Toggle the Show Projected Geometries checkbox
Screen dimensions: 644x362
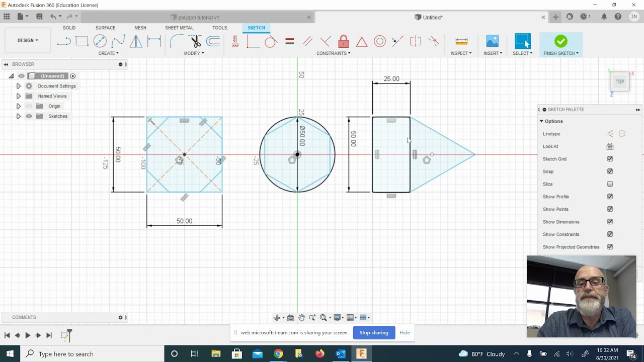click(610, 247)
